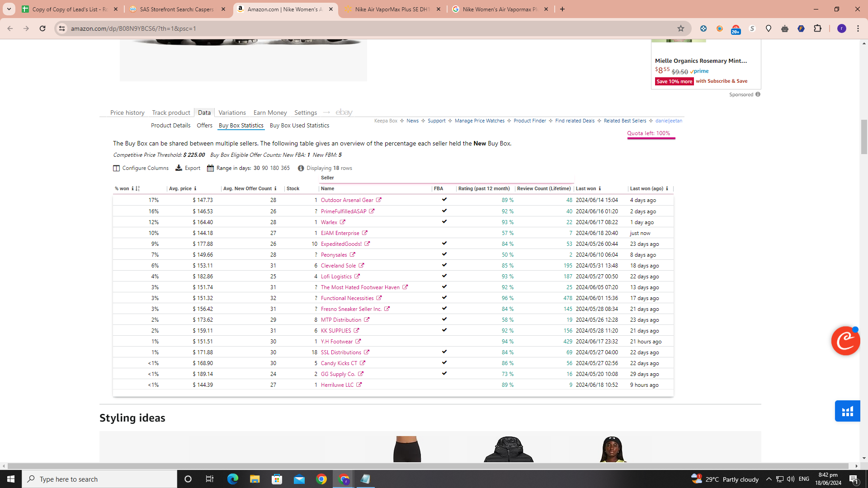Open the Cleveland Sole seller link
This screenshot has width=868, height=488.
coord(338,266)
